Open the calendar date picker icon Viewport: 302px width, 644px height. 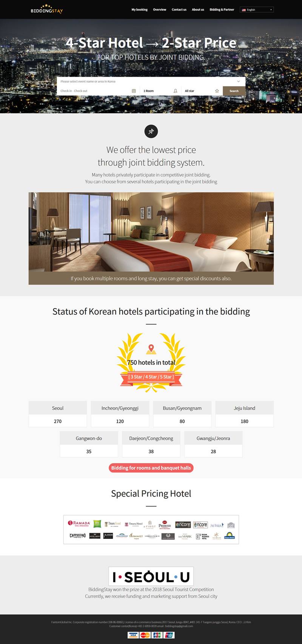coord(134,91)
